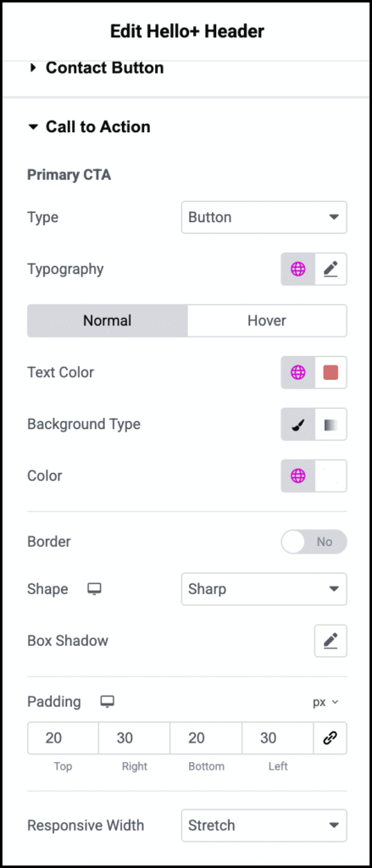
Task: Toggle the Border switch
Action: point(314,542)
